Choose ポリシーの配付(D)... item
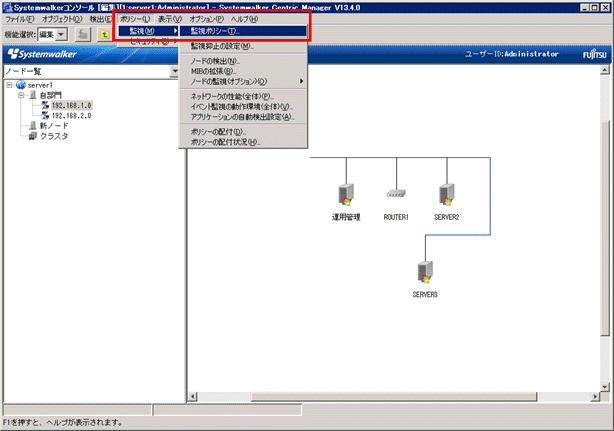 tap(243, 132)
